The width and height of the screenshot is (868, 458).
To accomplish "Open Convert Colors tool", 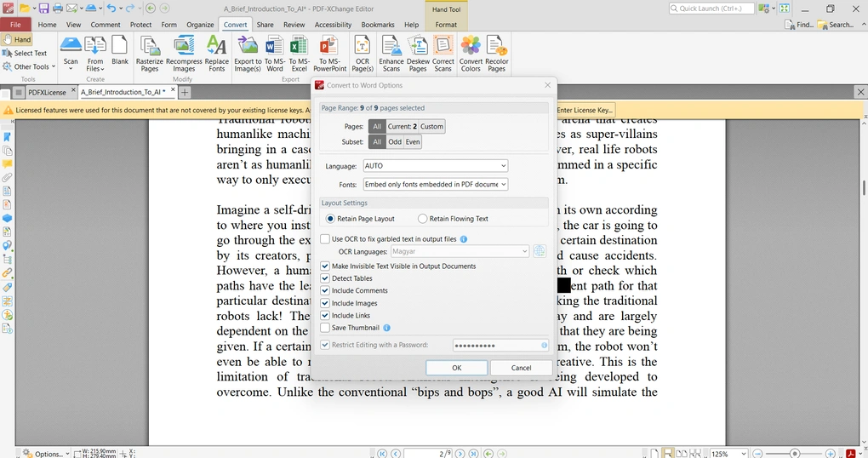I will (471, 53).
